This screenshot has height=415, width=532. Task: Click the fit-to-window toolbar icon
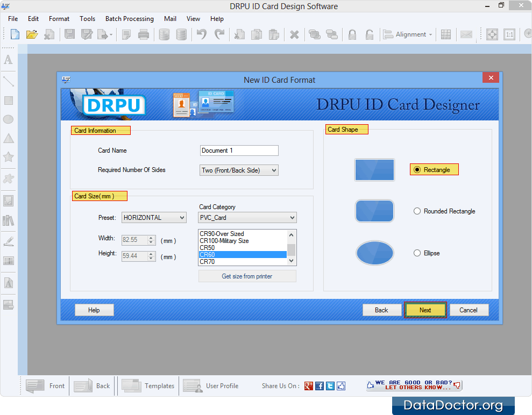coord(492,34)
